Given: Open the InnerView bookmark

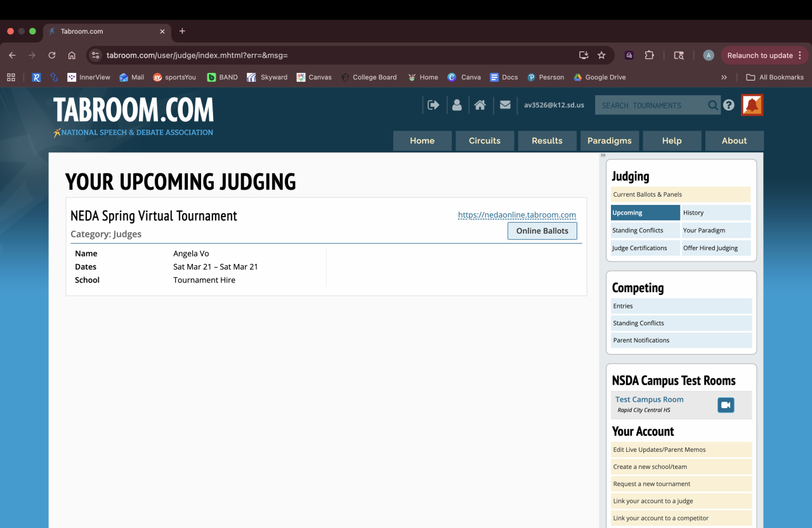Looking at the screenshot, I should (89, 77).
